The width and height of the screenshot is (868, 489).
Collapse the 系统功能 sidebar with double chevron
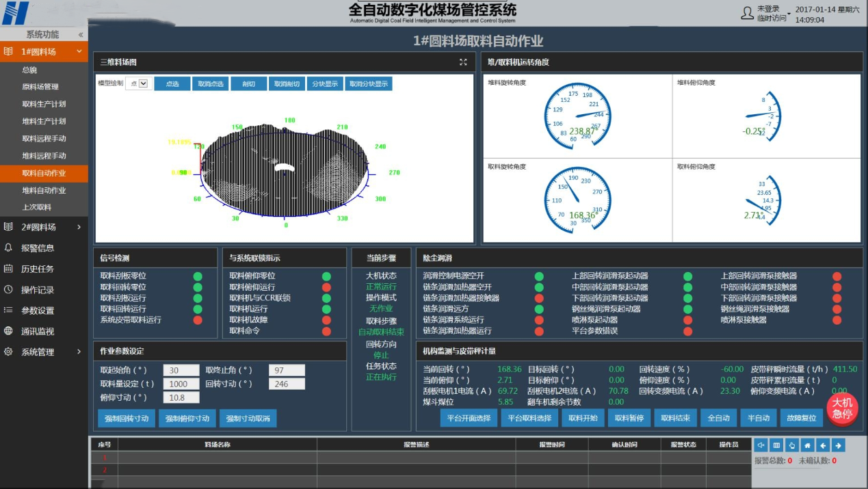[x=81, y=35]
